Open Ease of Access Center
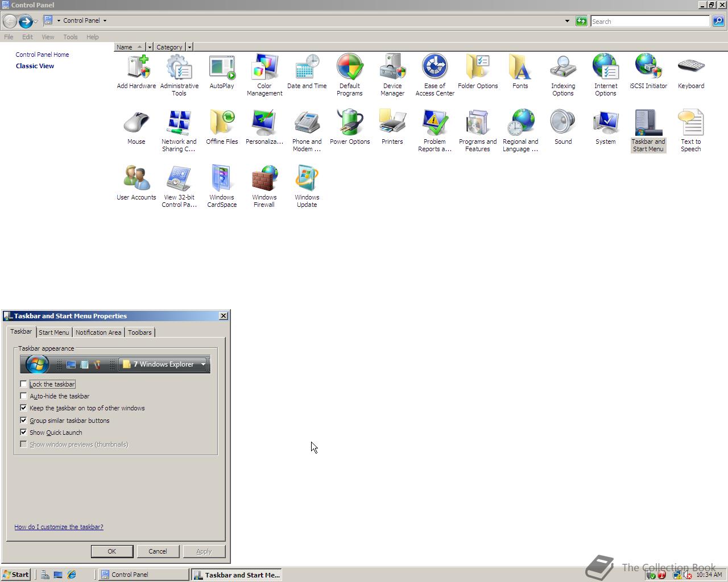The height and width of the screenshot is (582, 728). (435, 76)
